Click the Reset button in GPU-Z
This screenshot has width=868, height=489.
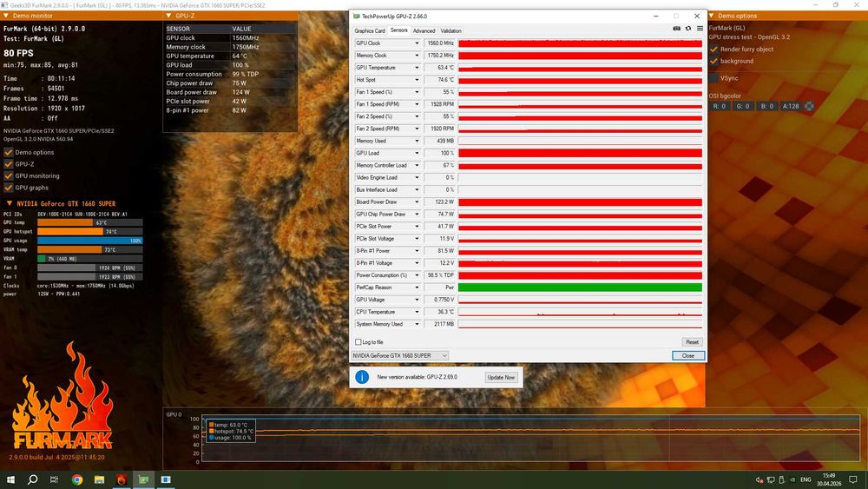coord(692,342)
